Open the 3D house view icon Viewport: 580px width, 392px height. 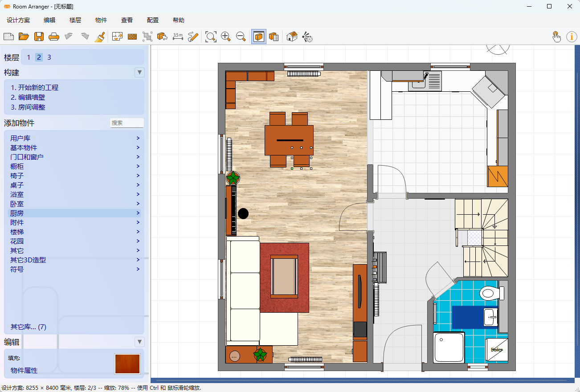pos(292,37)
